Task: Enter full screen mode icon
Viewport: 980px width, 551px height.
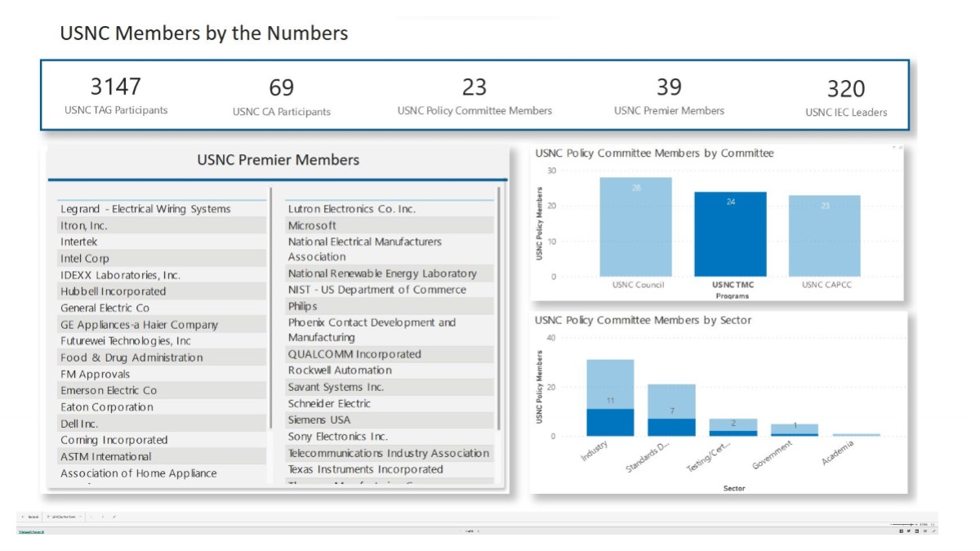Action: click(933, 531)
